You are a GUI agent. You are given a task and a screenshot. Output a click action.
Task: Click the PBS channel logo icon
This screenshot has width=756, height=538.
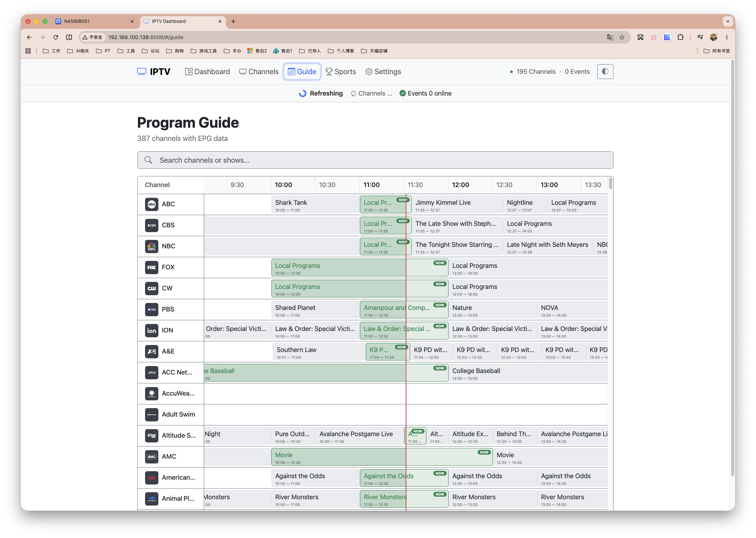(152, 310)
